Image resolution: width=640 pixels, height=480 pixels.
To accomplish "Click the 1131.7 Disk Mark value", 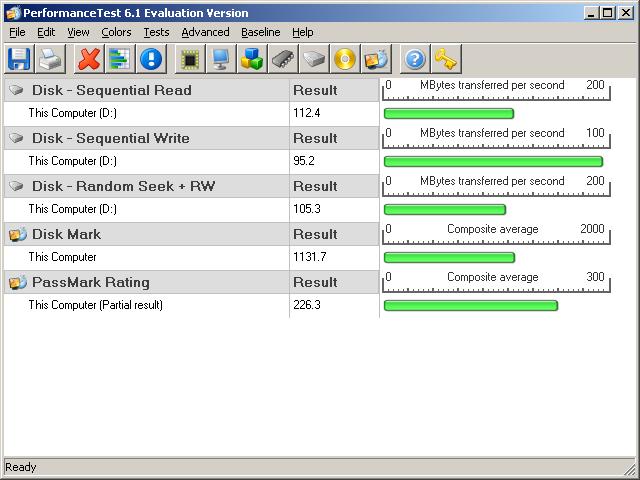I will point(309,257).
